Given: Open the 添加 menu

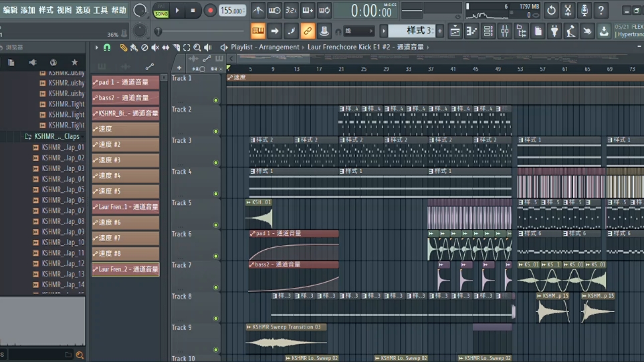Looking at the screenshot, I should pyautogui.click(x=28, y=10).
